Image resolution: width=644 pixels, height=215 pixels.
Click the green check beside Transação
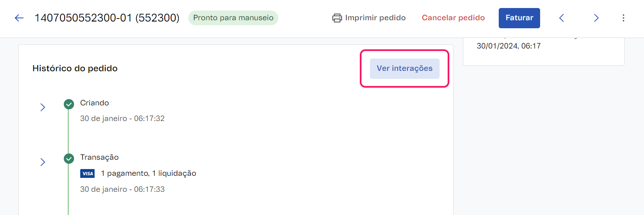tap(69, 159)
